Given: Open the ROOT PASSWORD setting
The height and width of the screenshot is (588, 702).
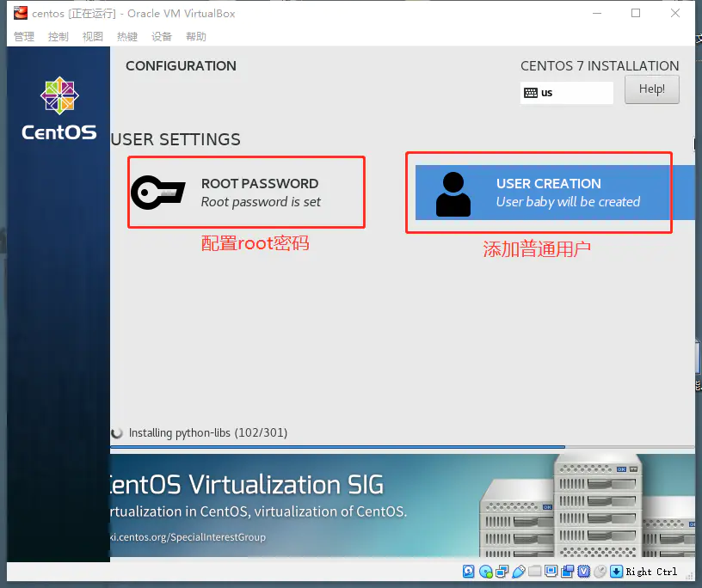Looking at the screenshot, I should click(246, 193).
